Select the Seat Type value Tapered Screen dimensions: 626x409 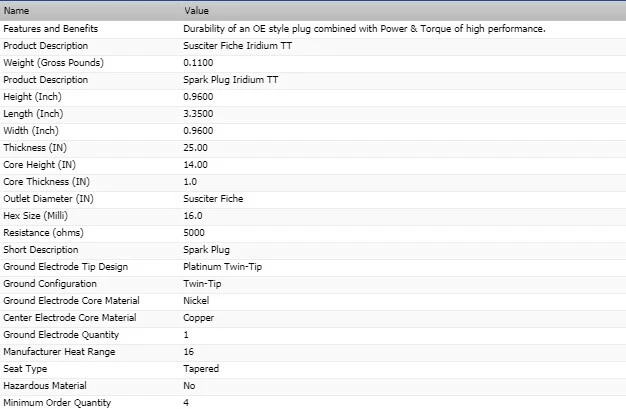201,369
